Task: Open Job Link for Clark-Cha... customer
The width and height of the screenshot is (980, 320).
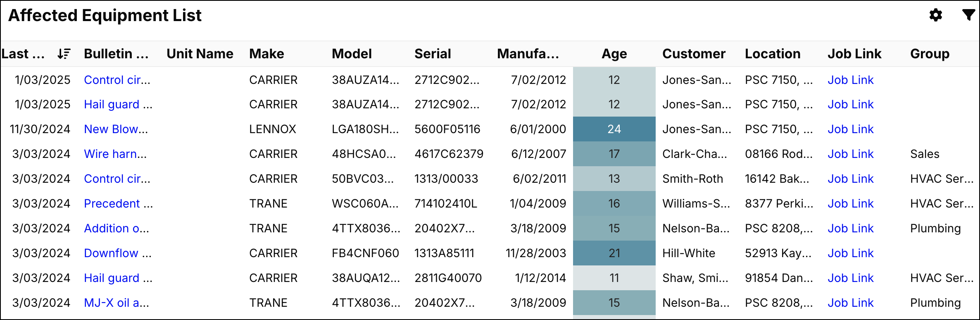Action: 850,154
